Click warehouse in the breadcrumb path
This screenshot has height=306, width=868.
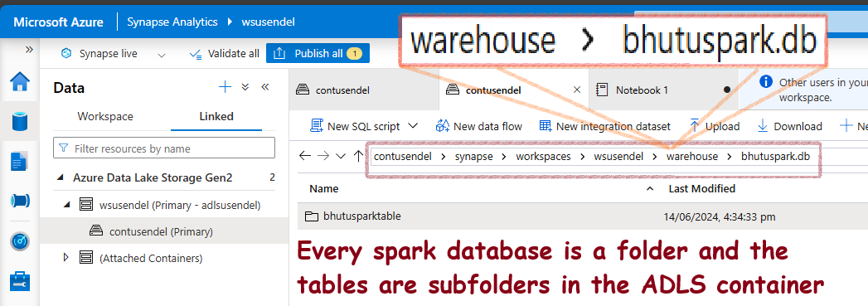pyautogui.click(x=692, y=157)
